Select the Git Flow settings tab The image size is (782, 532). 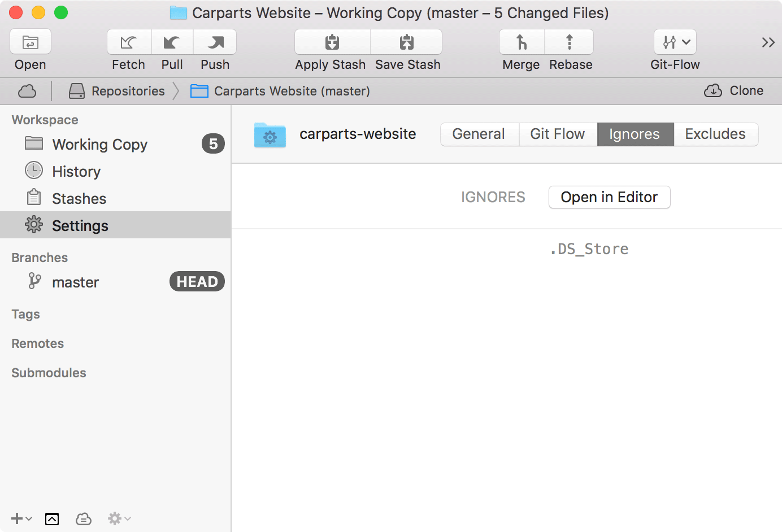pos(558,134)
